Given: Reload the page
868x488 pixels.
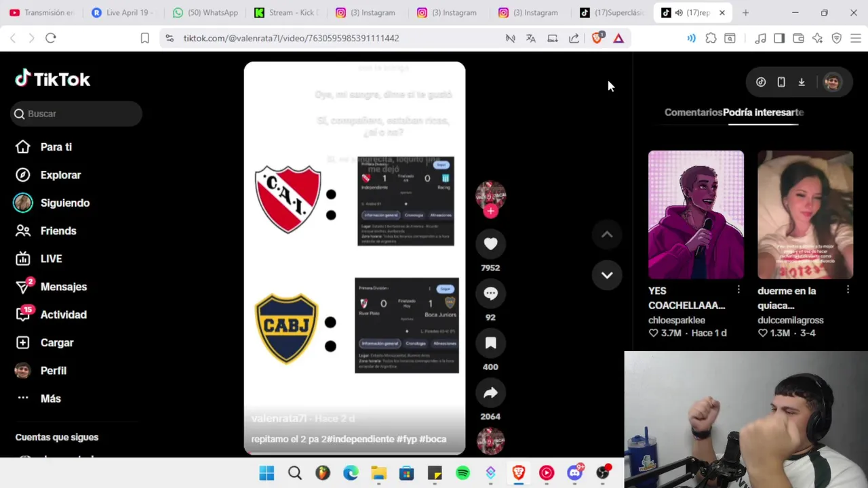Looking at the screenshot, I should [x=51, y=38].
